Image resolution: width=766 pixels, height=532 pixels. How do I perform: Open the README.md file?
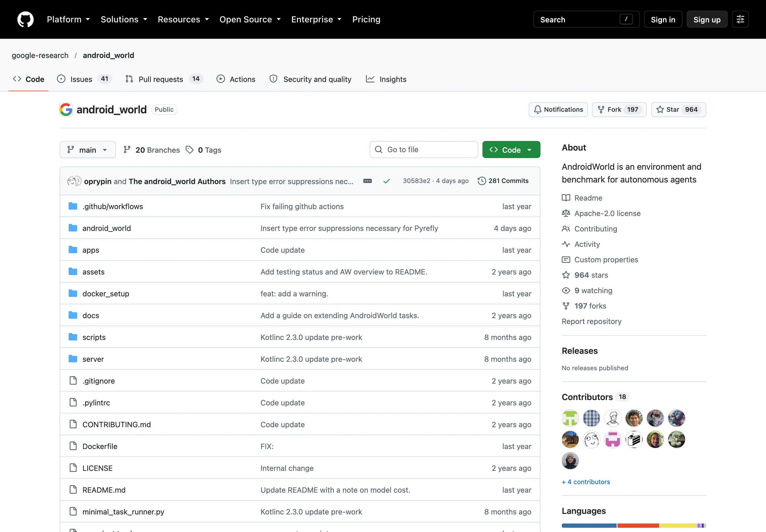pyautogui.click(x=104, y=490)
